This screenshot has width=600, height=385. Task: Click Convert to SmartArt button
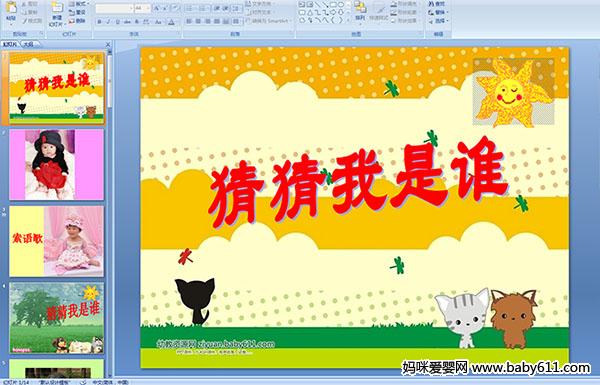click(x=268, y=21)
